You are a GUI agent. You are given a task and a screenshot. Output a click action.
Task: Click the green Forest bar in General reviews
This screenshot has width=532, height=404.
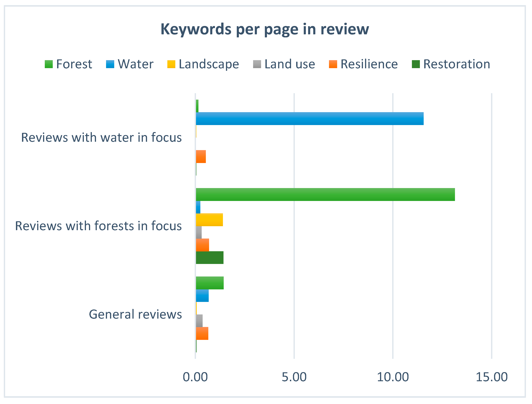[210, 283]
